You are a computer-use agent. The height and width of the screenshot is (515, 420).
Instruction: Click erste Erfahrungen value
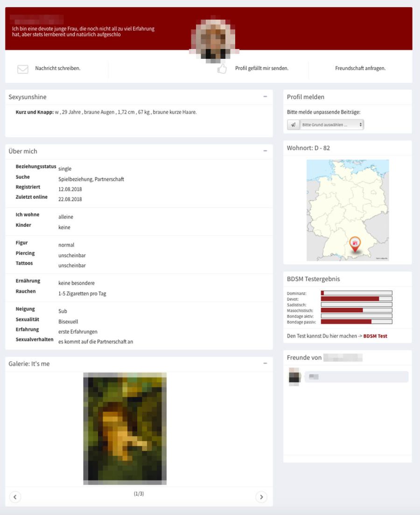tap(78, 332)
